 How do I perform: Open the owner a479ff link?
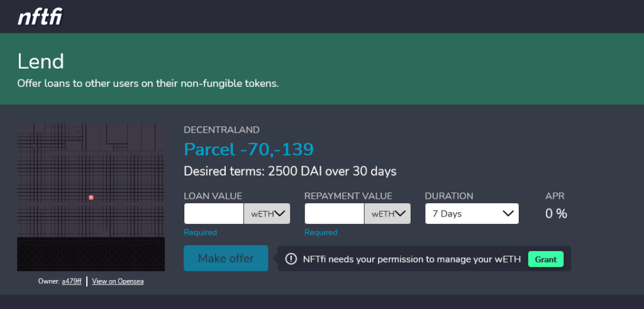point(72,281)
